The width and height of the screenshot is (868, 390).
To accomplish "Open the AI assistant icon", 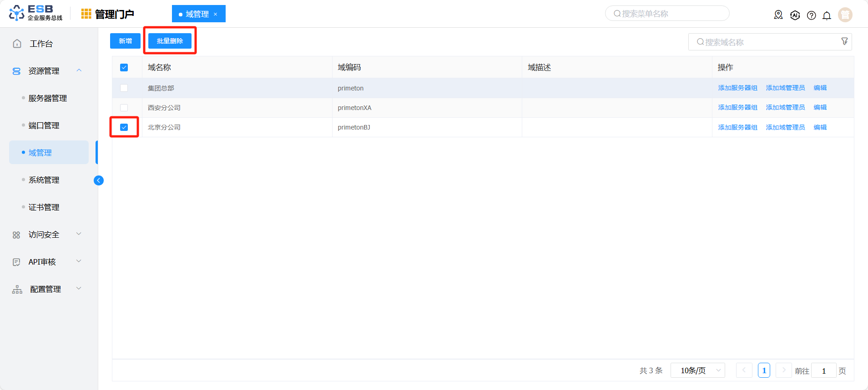I will [x=795, y=15].
